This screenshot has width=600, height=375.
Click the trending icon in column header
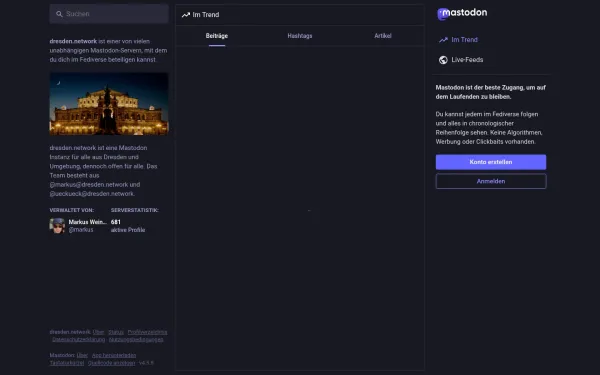[x=186, y=15]
